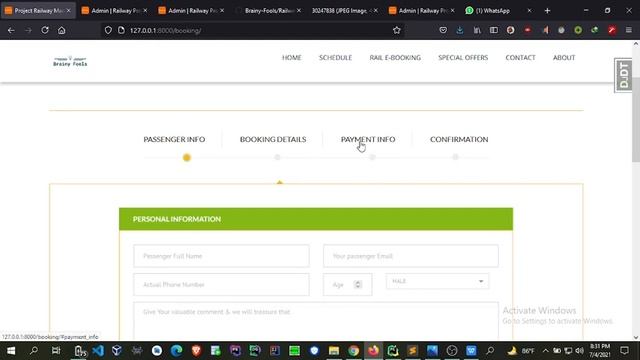Screen dimensions: 640x360
Task: Open the SCHEDULE navigation link
Action: (x=336, y=58)
